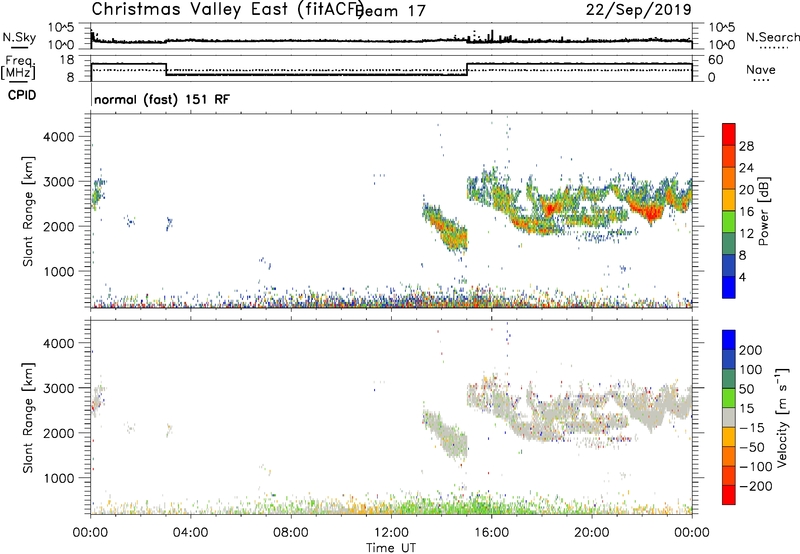
Task: Click the '-100' label on the Velocity colorbar
Action: point(756,467)
